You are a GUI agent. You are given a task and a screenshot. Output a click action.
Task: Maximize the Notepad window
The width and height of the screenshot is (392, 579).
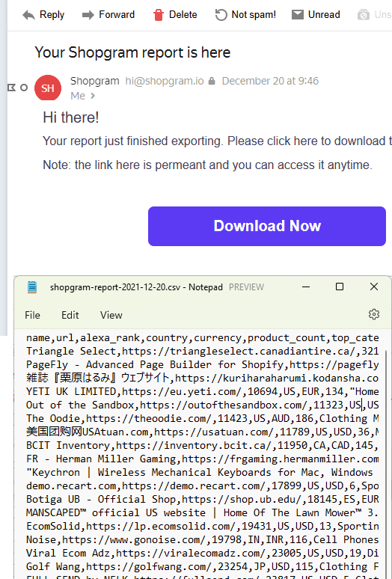(x=340, y=287)
